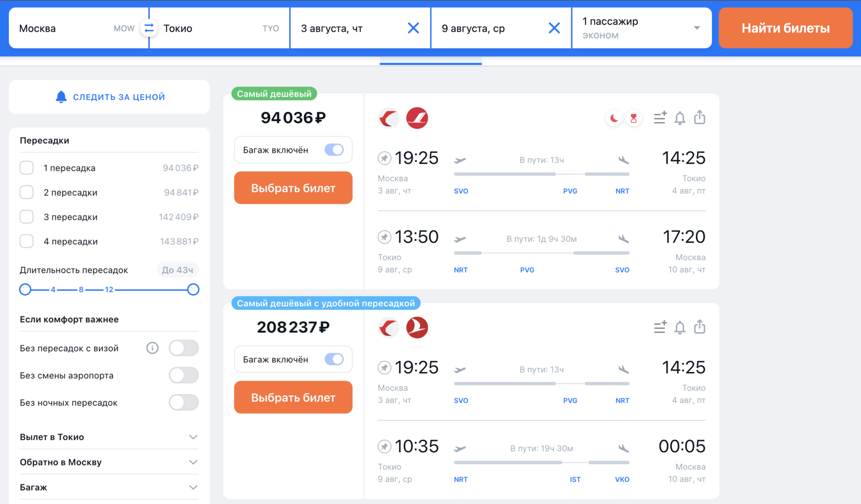Toggle Багаж включён on cheapest ticket

(335, 150)
